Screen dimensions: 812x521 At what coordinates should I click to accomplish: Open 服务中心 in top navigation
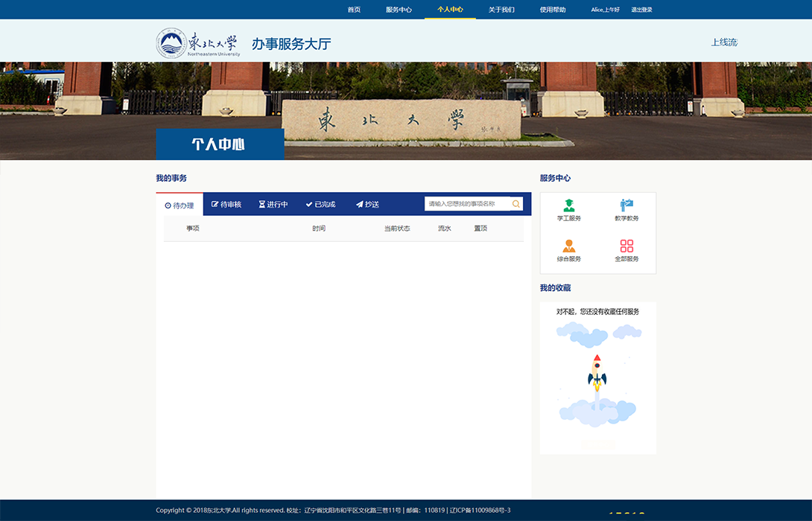[399, 10]
